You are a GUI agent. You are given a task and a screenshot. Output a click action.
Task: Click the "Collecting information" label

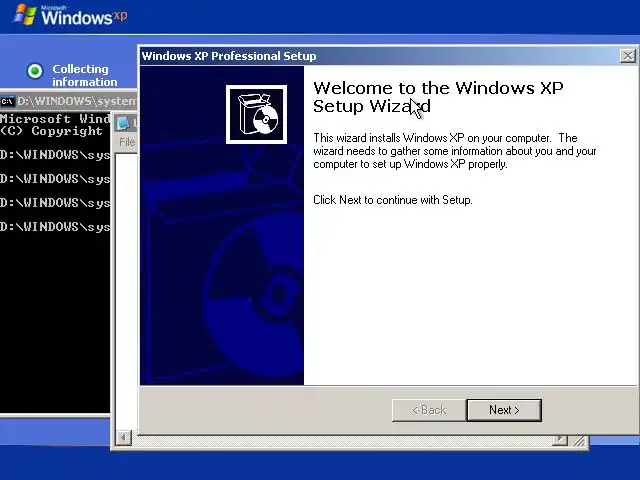(x=84, y=75)
